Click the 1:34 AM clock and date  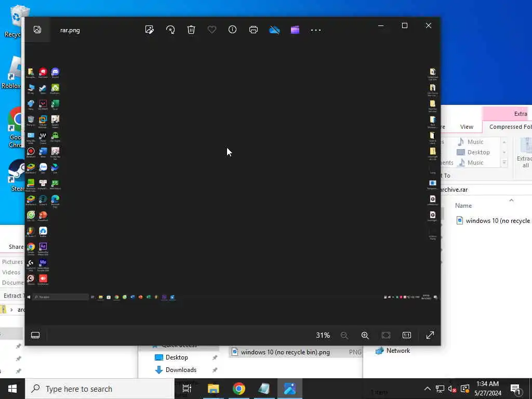pyautogui.click(x=487, y=389)
